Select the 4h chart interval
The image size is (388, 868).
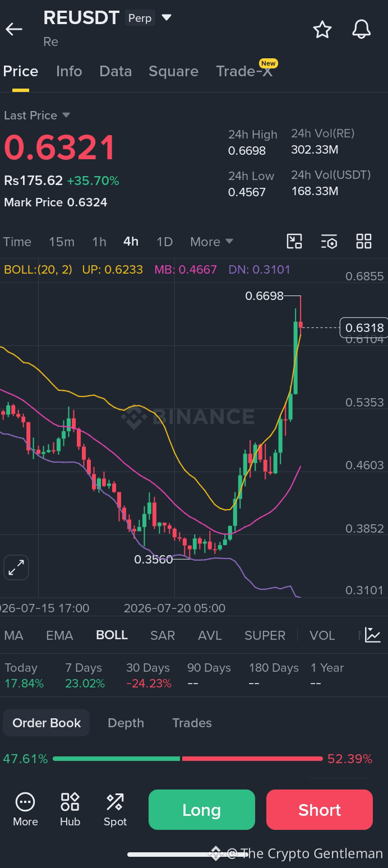[x=131, y=242]
